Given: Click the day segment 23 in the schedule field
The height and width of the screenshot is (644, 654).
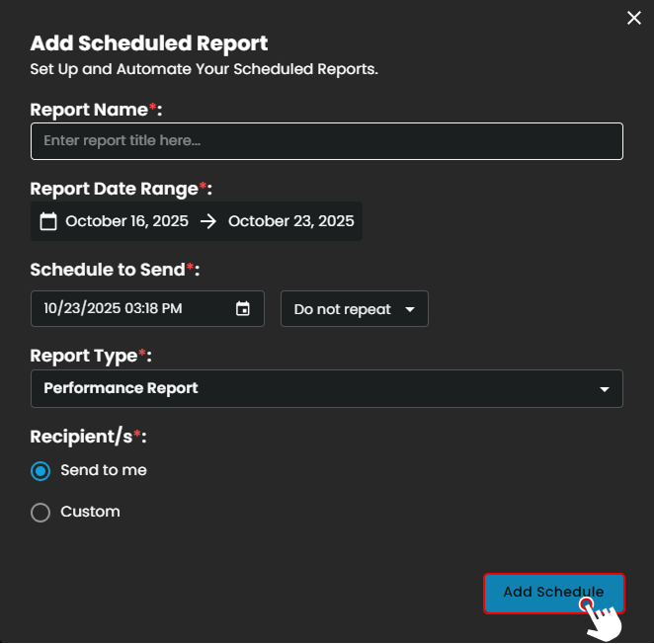Looking at the screenshot, I should click(73, 308).
